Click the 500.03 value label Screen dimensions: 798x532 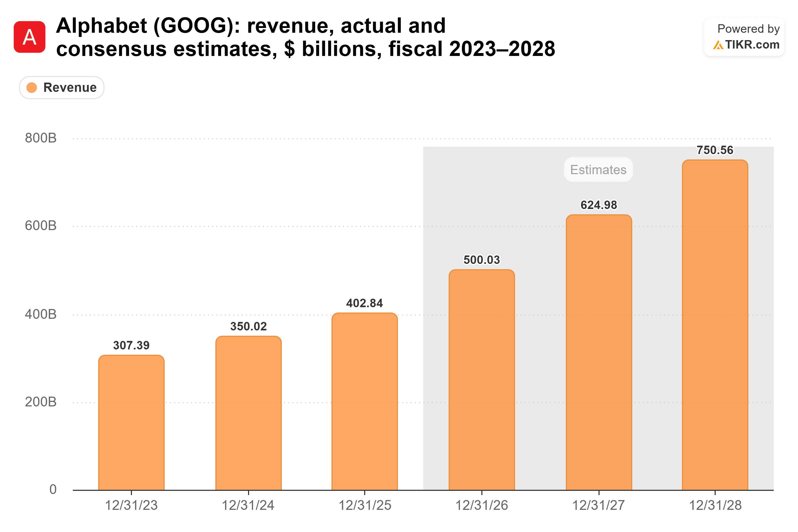coord(482,260)
